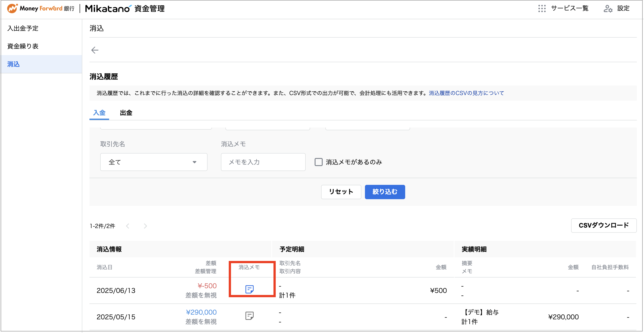Click the 絞り込む button

pos(385,192)
